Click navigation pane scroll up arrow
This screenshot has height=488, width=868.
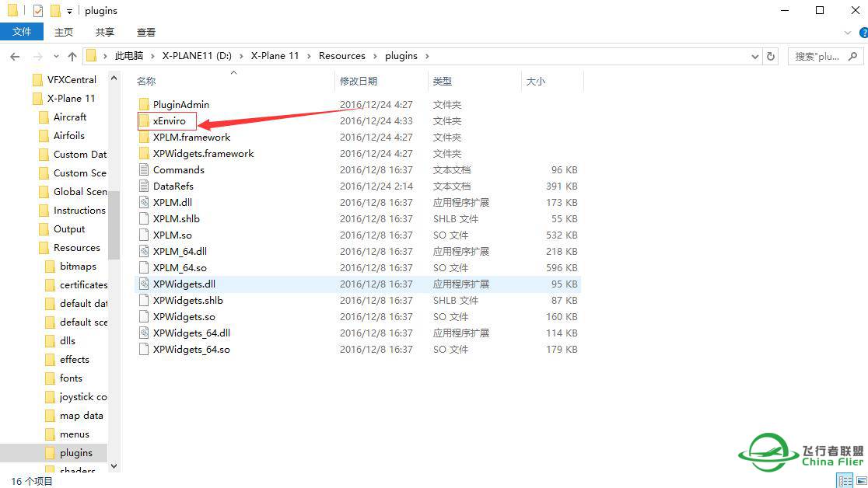(114, 78)
